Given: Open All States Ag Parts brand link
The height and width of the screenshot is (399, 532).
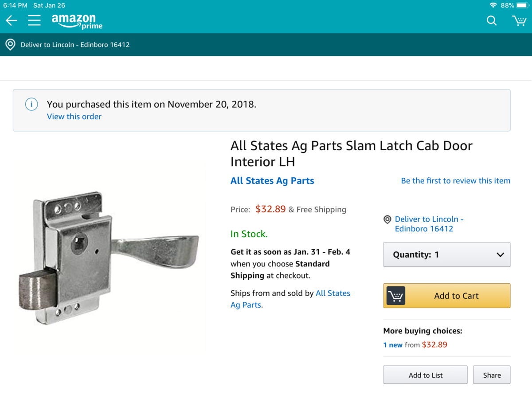Looking at the screenshot, I should pyautogui.click(x=272, y=181).
